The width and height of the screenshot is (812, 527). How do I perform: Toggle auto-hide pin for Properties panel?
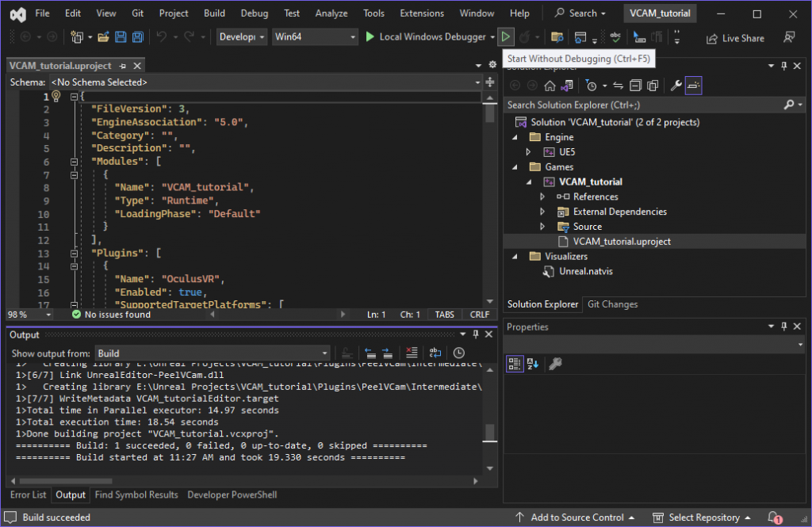click(784, 327)
